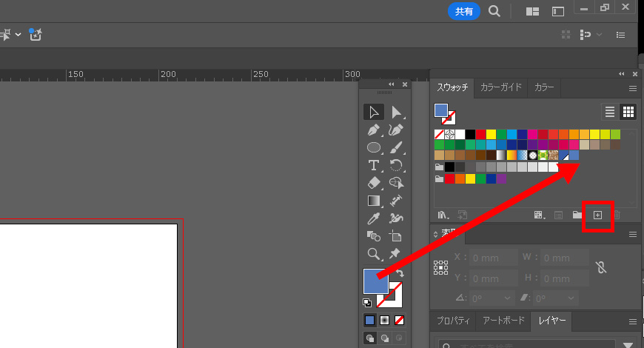Switch to the カラーガイド tab

[501, 87]
